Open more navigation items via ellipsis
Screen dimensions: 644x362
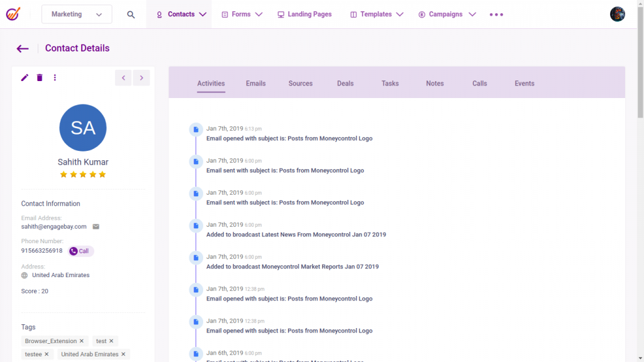[x=496, y=14]
